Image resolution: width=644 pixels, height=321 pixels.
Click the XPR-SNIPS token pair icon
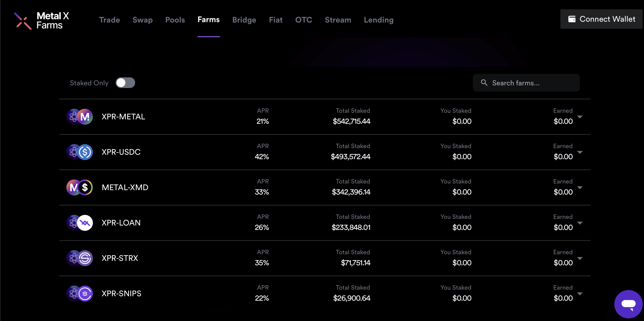point(79,294)
